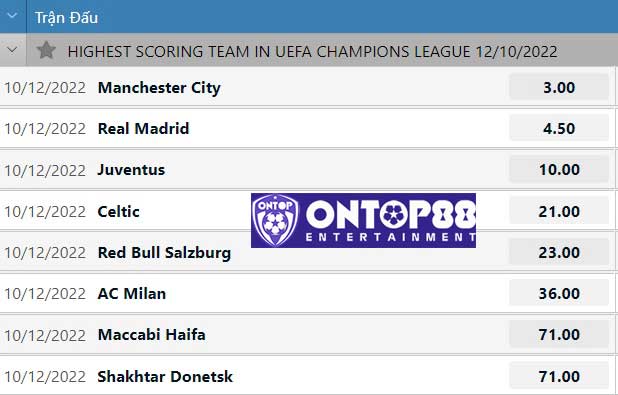Open the Real Madrid team name
The height and width of the screenshot is (395, 618).
(143, 129)
